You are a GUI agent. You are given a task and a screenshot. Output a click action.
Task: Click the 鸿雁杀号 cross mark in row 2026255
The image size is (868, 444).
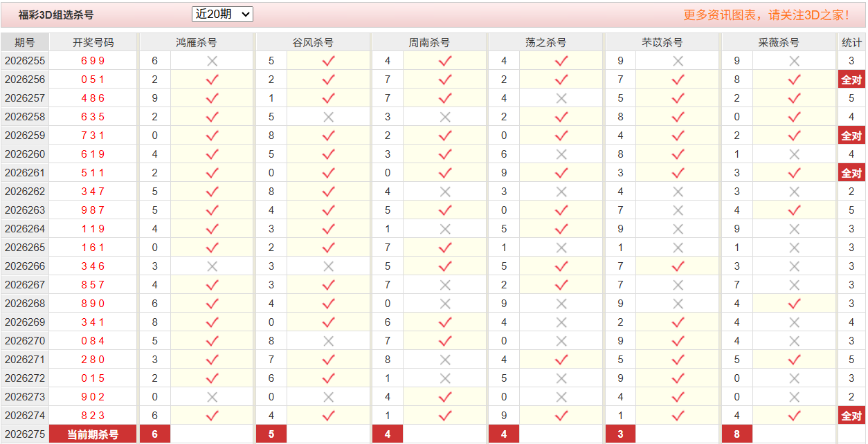213,61
